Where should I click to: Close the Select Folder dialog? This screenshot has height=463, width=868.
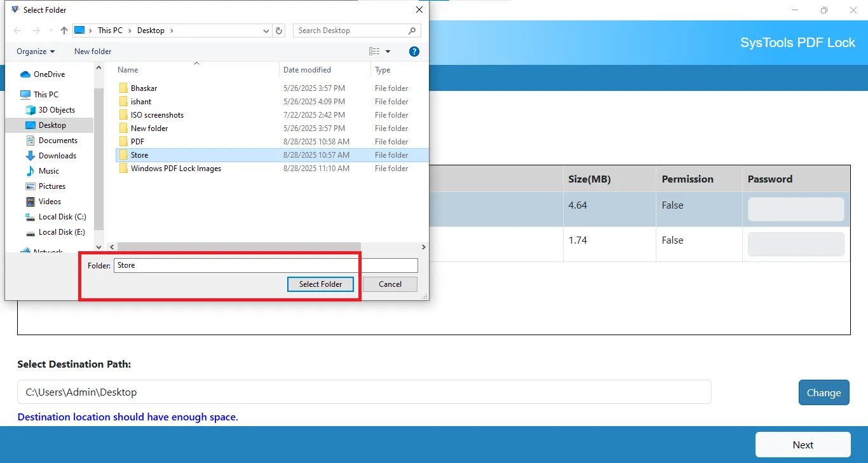point(419,10)
